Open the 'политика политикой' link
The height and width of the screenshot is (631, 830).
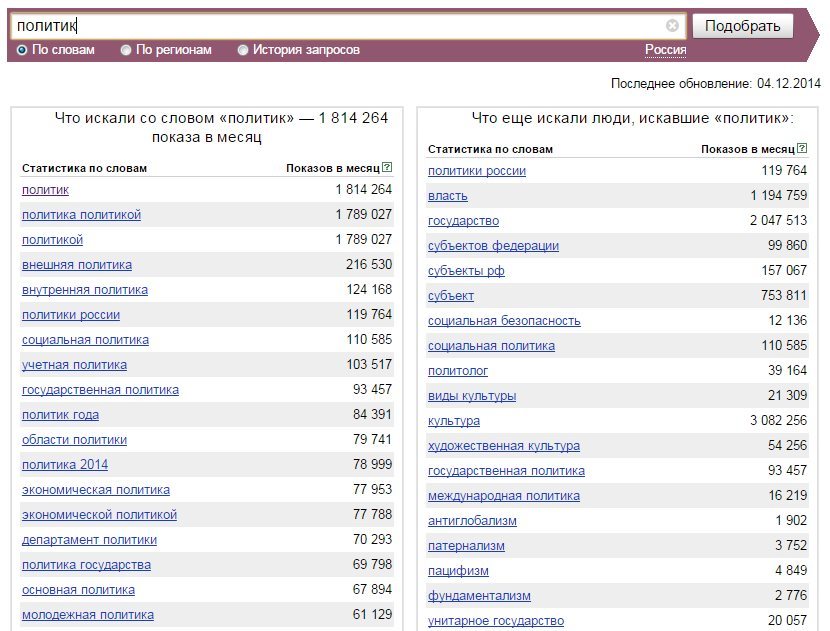82,214
